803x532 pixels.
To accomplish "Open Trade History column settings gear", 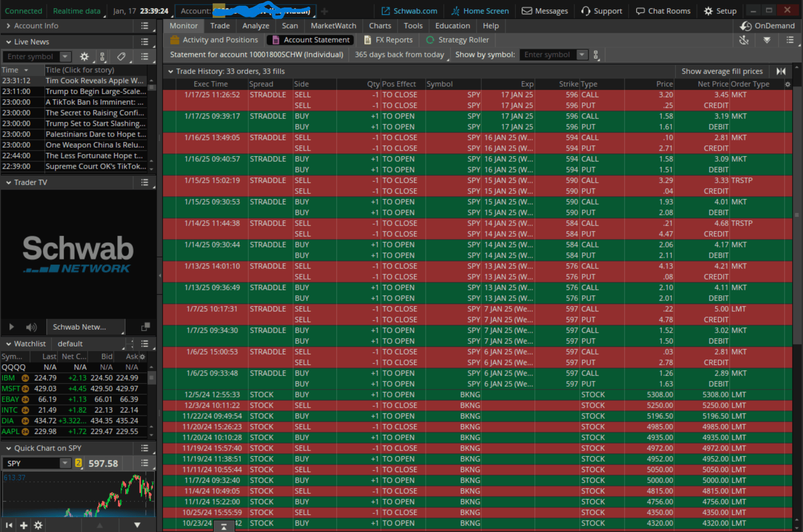I will pos(787,84).
